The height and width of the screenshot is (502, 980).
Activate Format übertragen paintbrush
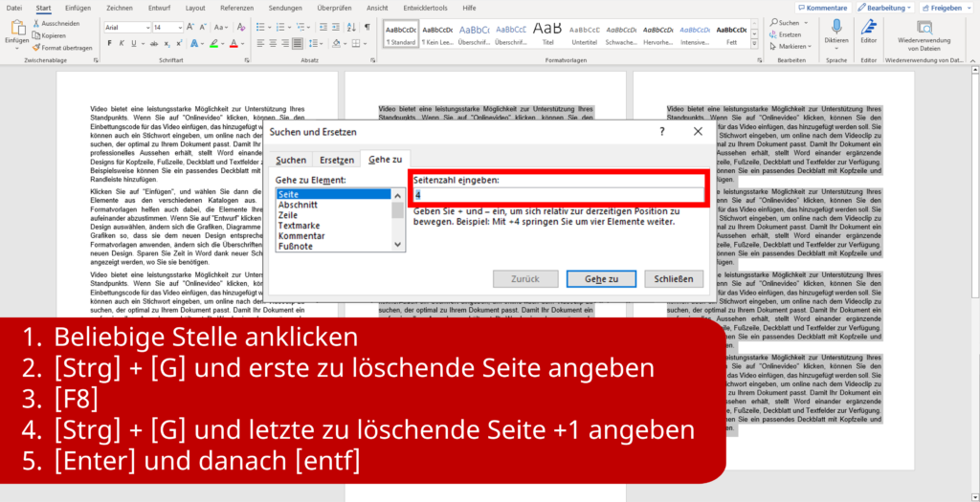[62, 48]
